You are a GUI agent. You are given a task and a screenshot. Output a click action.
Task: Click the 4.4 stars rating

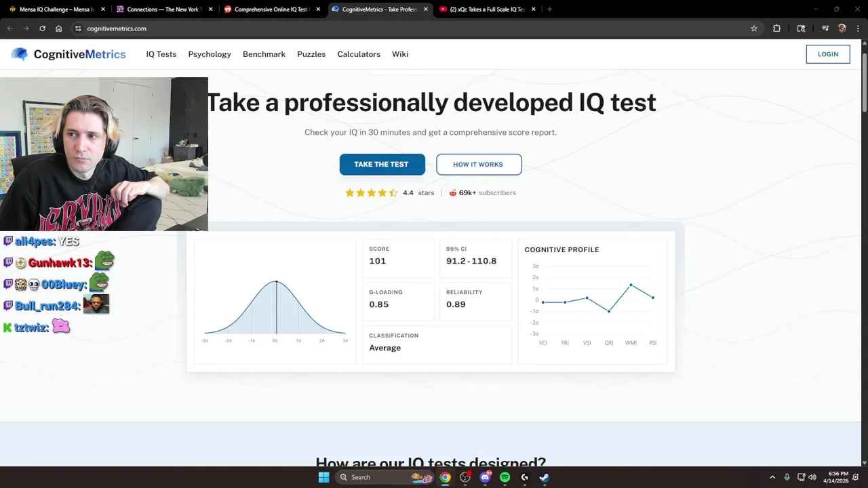point(390,193)
